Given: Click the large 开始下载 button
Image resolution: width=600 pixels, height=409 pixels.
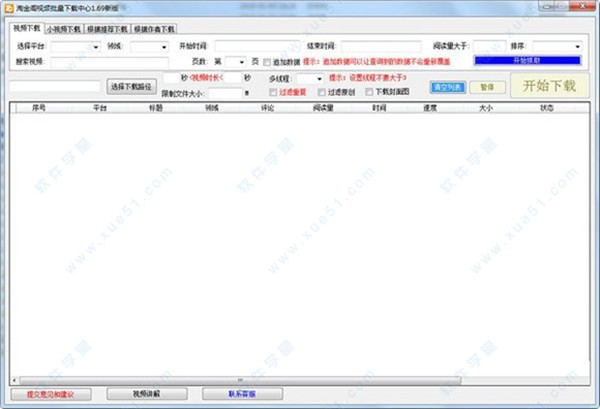Looking at the screenshot, I should click(549, 86).
